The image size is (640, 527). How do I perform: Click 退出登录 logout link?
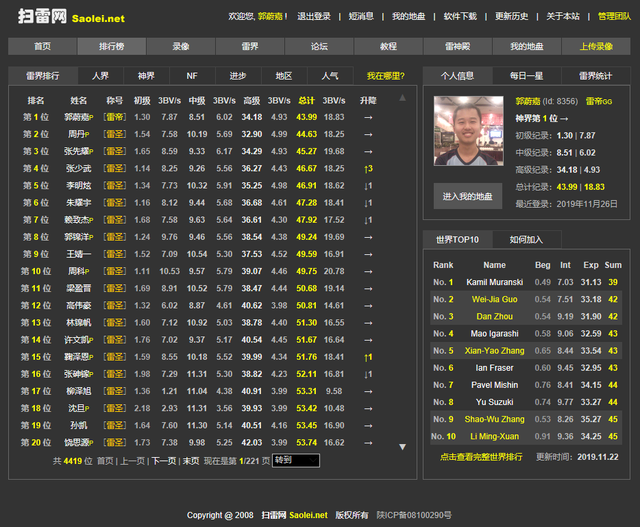314,16
